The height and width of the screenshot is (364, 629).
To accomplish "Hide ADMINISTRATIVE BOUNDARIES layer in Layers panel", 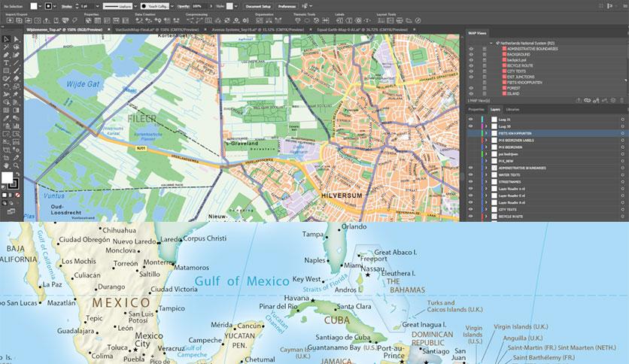I will pyautogui.click(x=471, y=168).
